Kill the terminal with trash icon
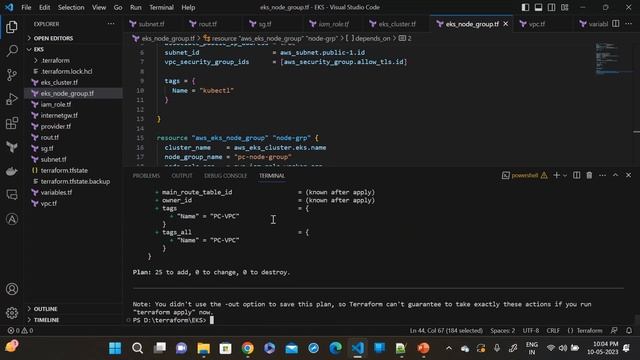 [589, 176]
